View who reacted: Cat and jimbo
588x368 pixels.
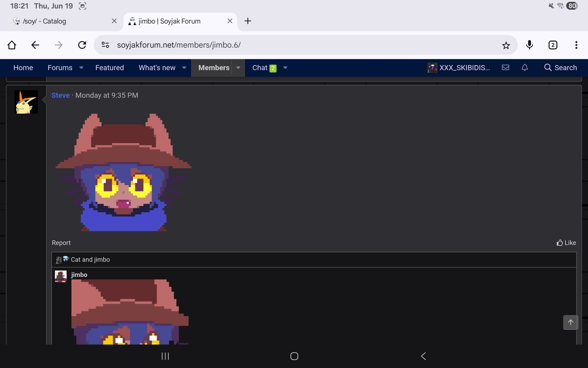point(90,260)
